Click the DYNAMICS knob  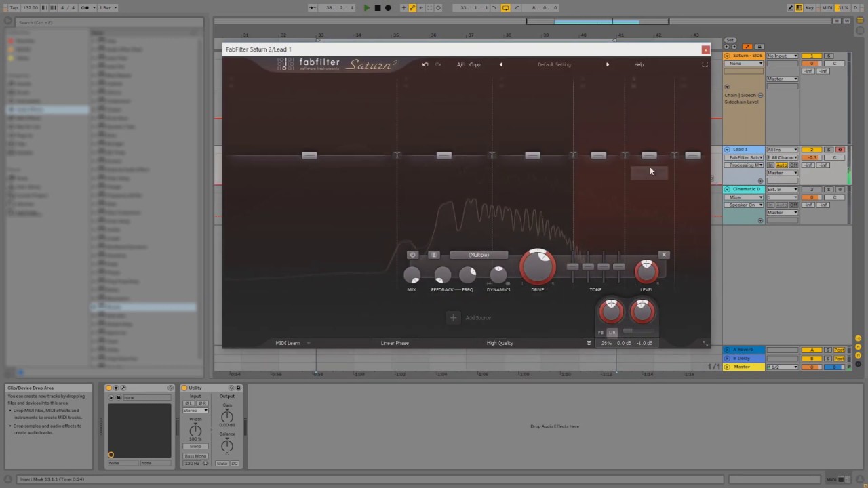pyautogui.click(x=498, y=274)
